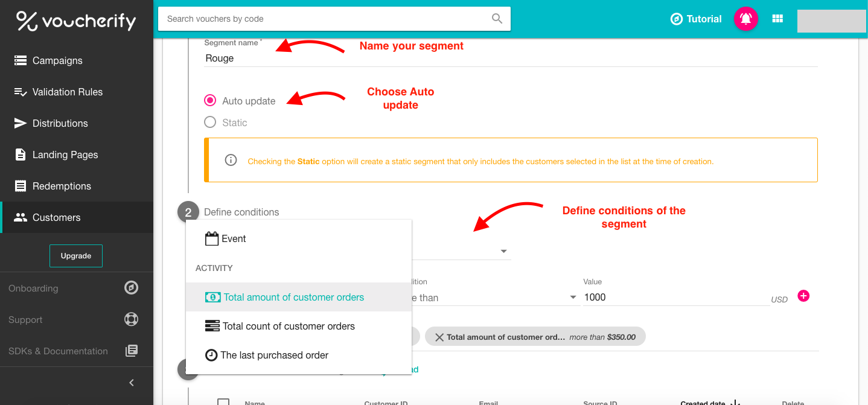The height and width of the screenshot is (405, 868).
Task: Click the Upgrade button
Action: tap(76, 256)
